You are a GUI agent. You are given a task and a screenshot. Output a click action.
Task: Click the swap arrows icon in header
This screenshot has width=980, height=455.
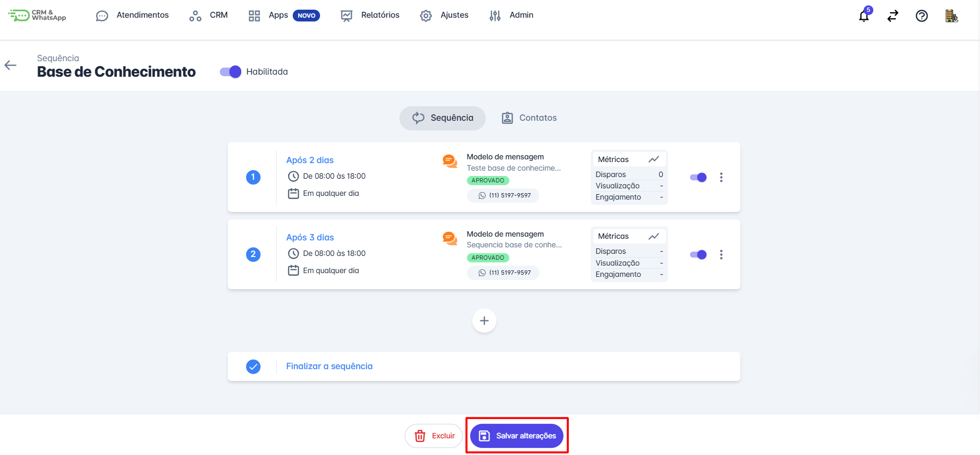coord(893,16)
